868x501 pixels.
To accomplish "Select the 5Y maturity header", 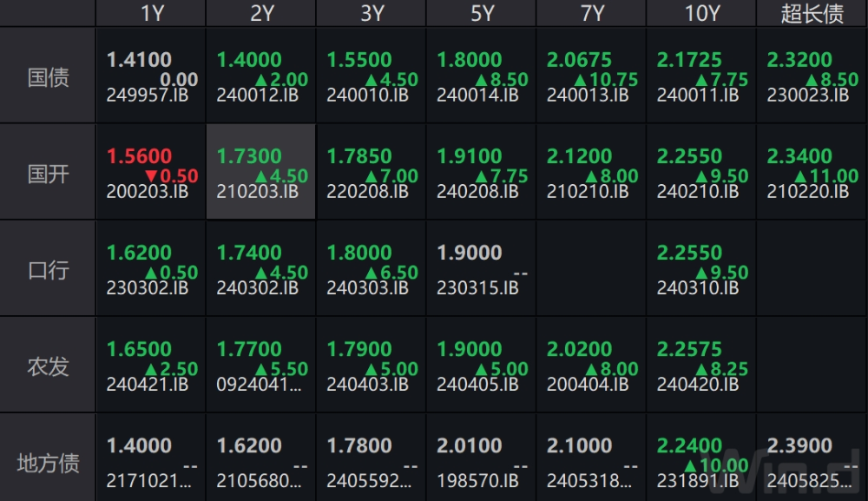I will [x=480, y=13].
